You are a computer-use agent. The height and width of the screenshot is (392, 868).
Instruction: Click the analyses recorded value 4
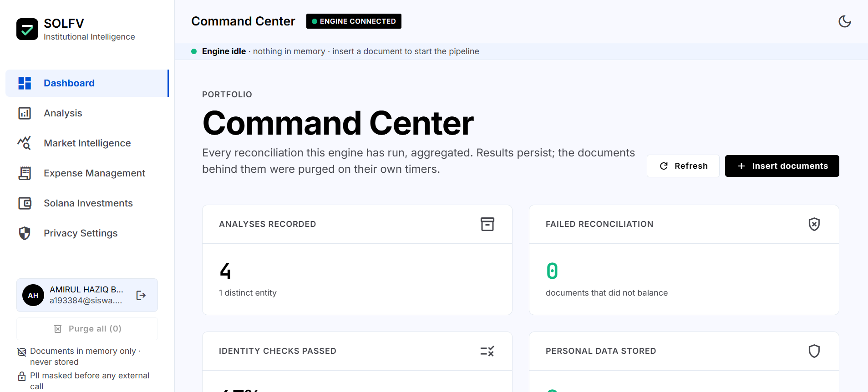click(x=225, y=271)
